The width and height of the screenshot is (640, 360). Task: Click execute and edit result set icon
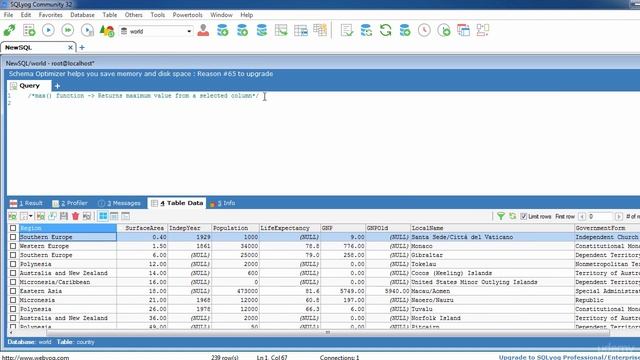click(87, 30)
